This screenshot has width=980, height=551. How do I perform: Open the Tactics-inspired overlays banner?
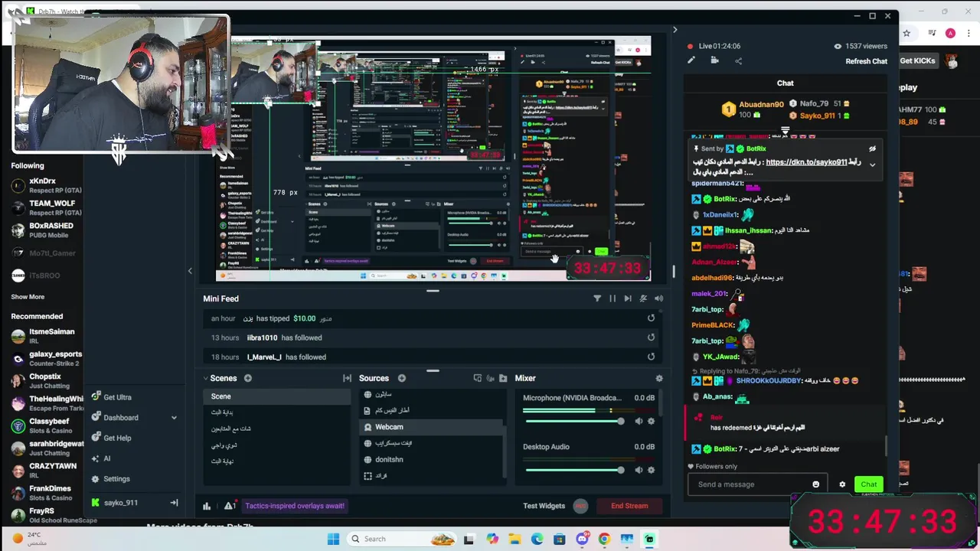coord(295,506)
